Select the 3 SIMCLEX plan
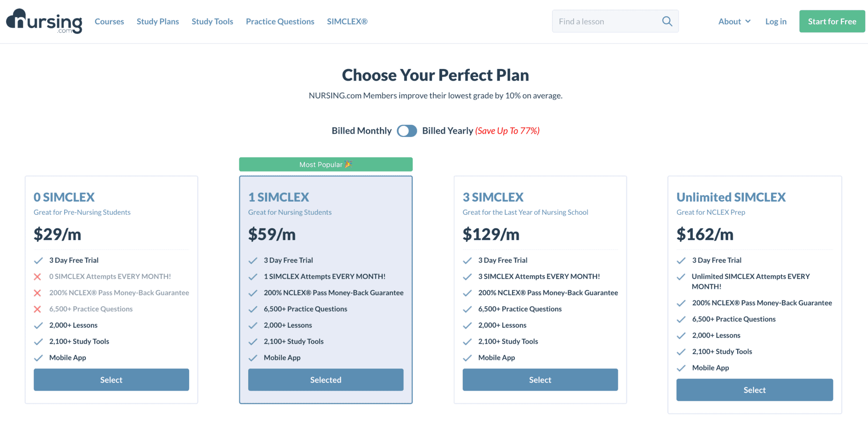Image resolution: width=868 pixels, height=422 pixels. 540,380
